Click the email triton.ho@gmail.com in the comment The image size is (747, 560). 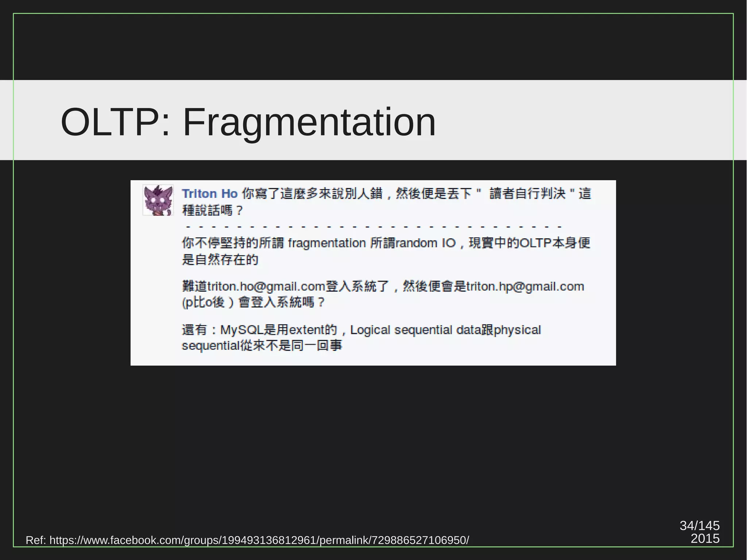pos(266,286)
